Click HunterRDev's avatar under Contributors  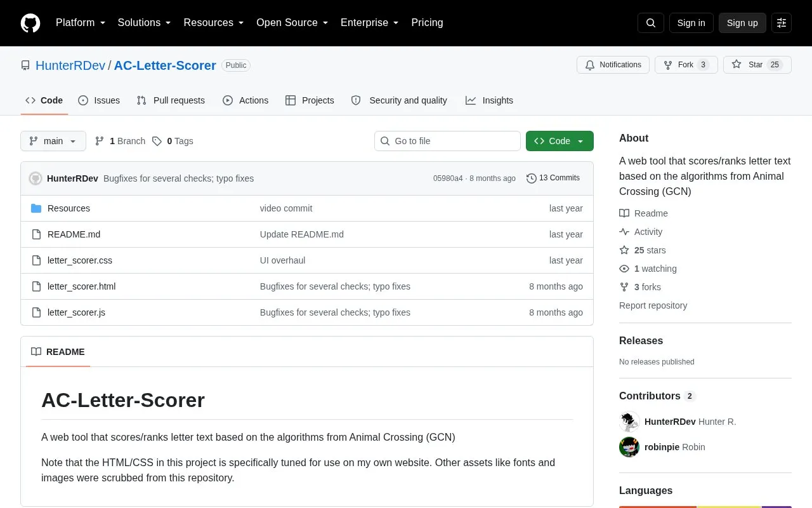[x=629, y=422]
